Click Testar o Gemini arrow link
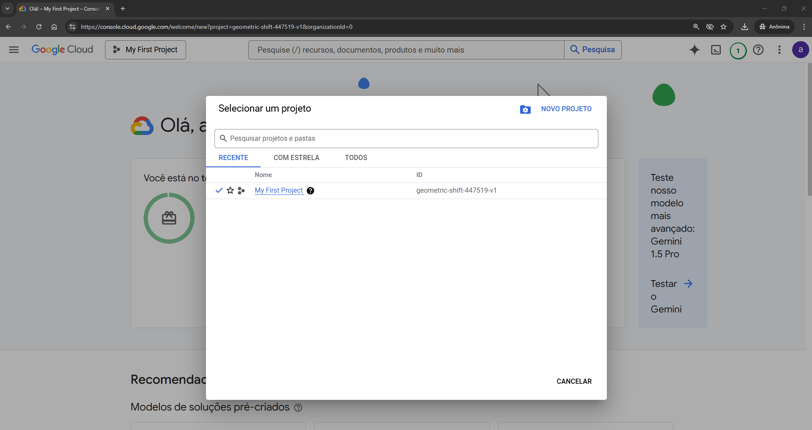 click(x=688, y=284)
